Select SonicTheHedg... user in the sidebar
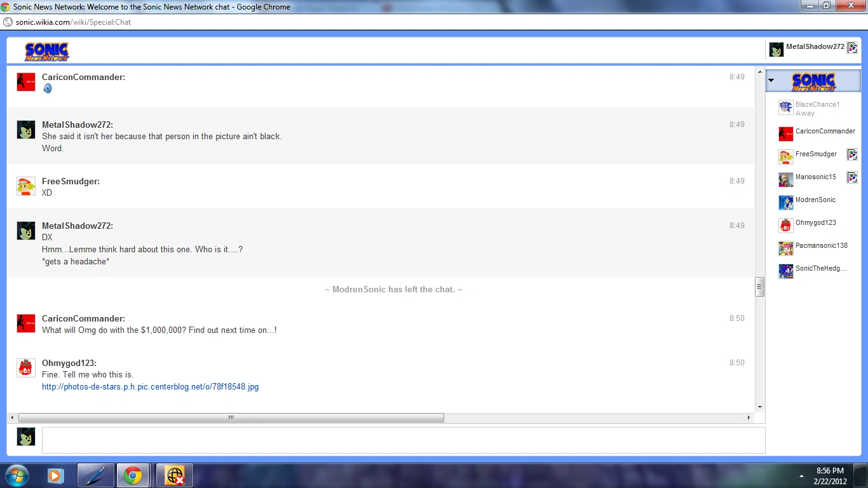Image resolution: width=868 pixels, height=488 pixels. pyautogui.click(x=820, y=269)
